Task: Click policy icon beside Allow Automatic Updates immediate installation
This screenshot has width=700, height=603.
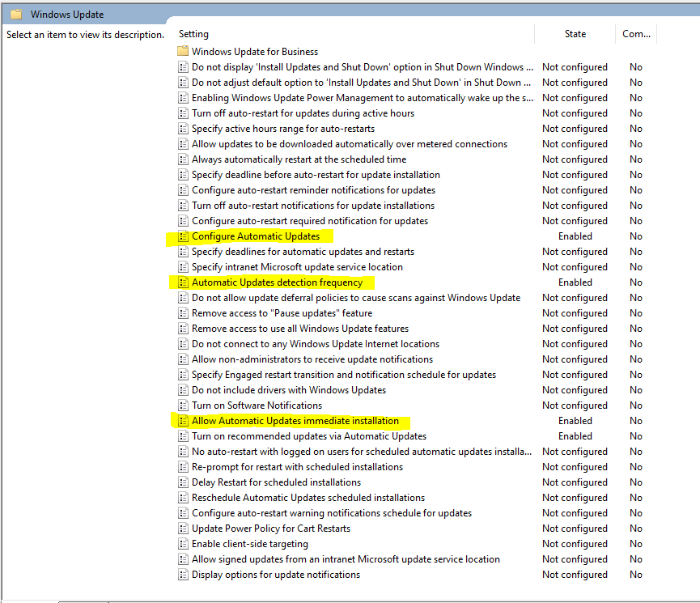Action: 183,421
